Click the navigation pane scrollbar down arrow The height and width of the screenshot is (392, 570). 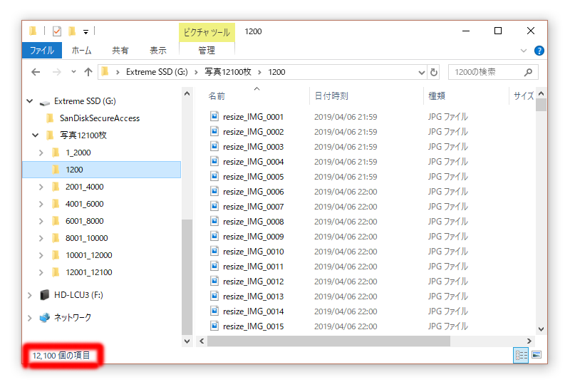(187, 341)
